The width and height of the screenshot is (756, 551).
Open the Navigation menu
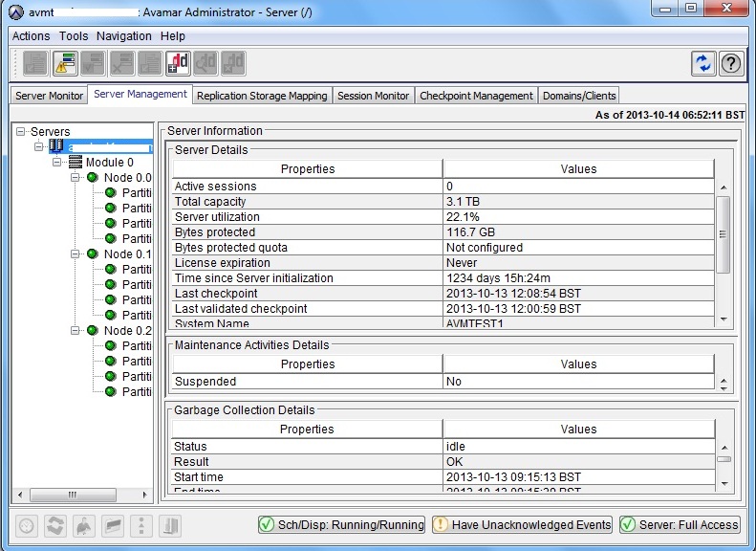[x=123, y=36]
